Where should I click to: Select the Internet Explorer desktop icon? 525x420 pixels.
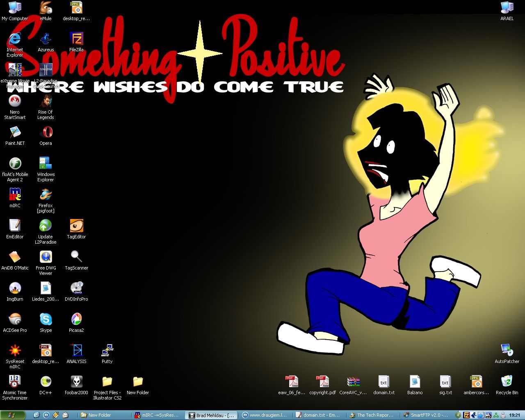coord(15,44)
